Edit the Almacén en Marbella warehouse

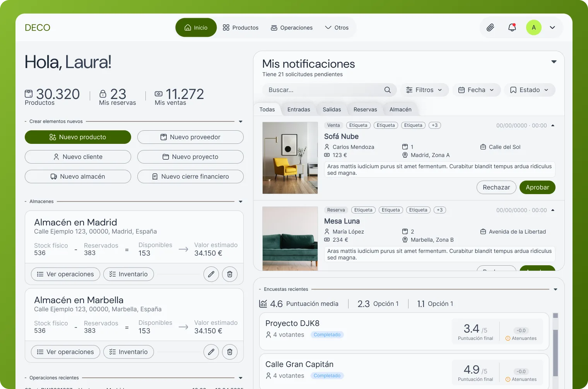(x=211, y=352)
